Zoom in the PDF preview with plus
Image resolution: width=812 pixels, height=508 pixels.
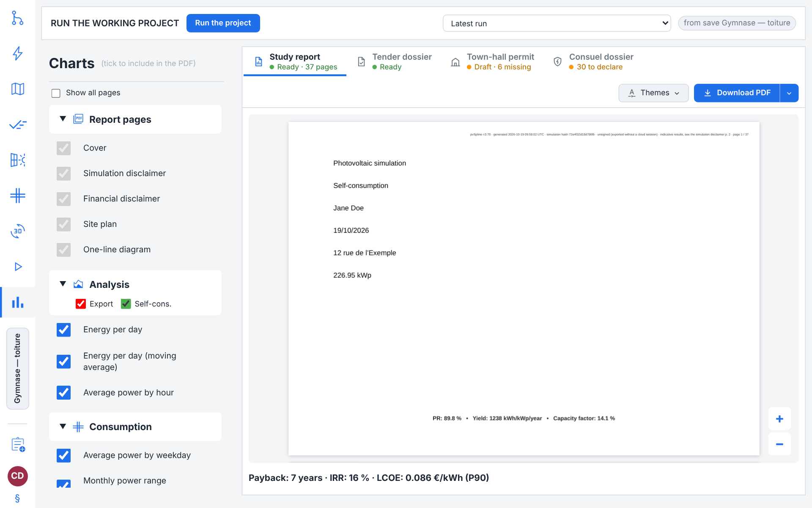point(779,419)
